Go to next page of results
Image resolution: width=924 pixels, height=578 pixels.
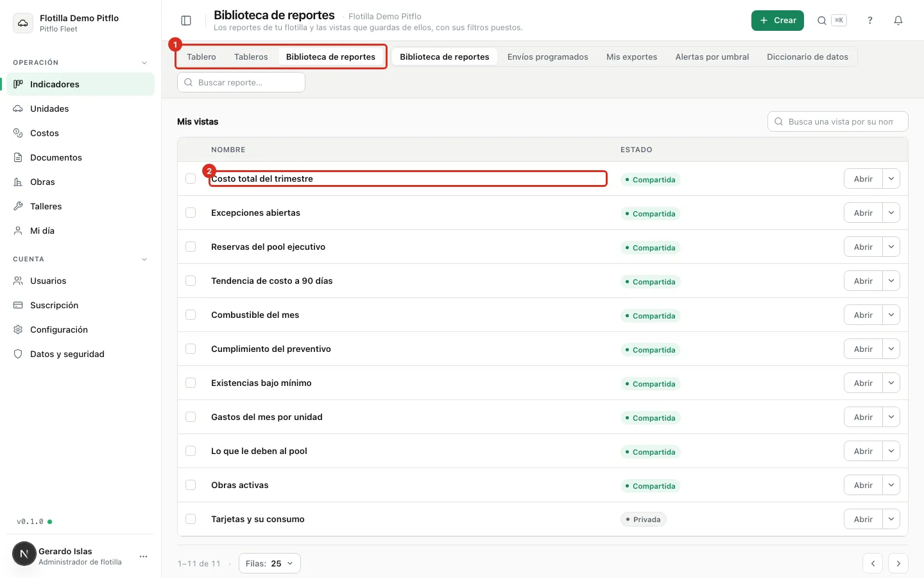898,563
